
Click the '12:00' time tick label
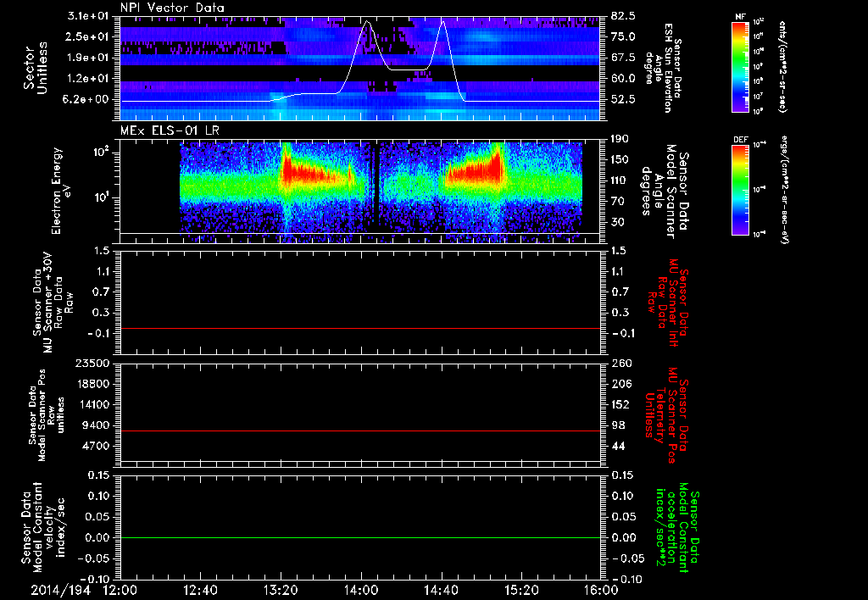[120, 590]
